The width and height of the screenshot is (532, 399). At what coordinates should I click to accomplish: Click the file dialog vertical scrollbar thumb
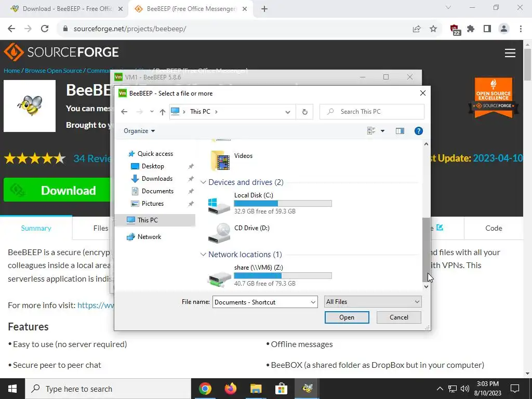click(x=426, y=249)
